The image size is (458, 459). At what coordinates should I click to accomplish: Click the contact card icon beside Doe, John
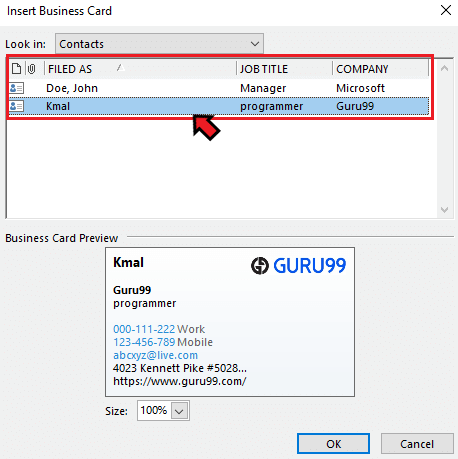click(16, 88)
